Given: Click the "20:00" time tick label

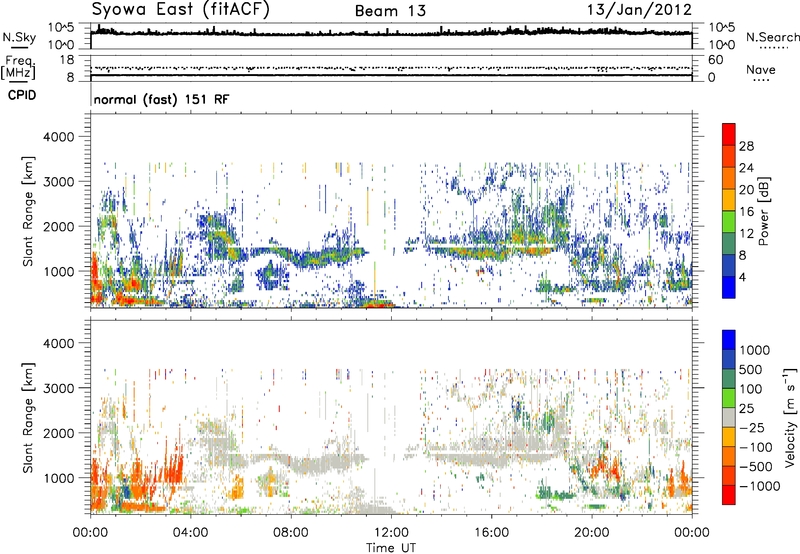Looking at the screenshot, I should 591,533.
